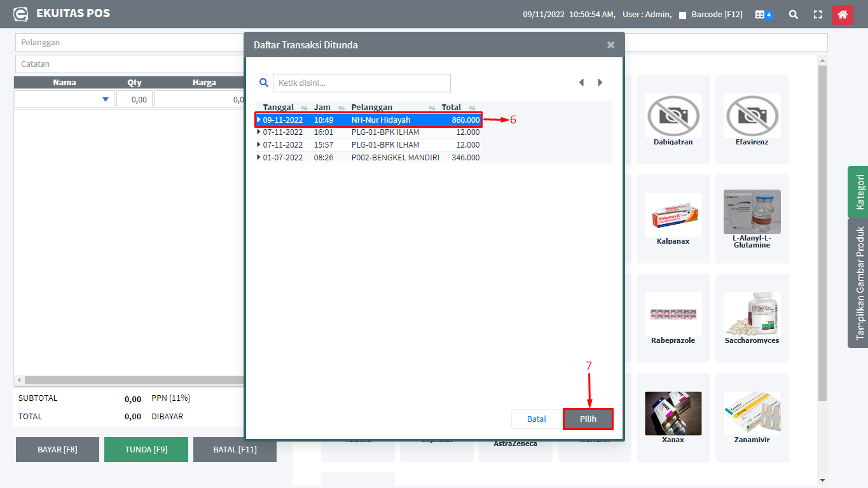Click the red home icon
Viewport: 868px width, 488px height.
point(842,15)
